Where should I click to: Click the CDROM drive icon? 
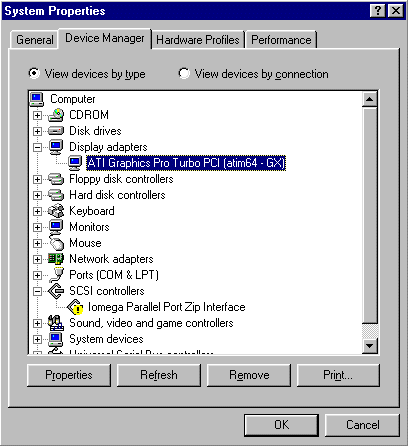coord(56,115)
